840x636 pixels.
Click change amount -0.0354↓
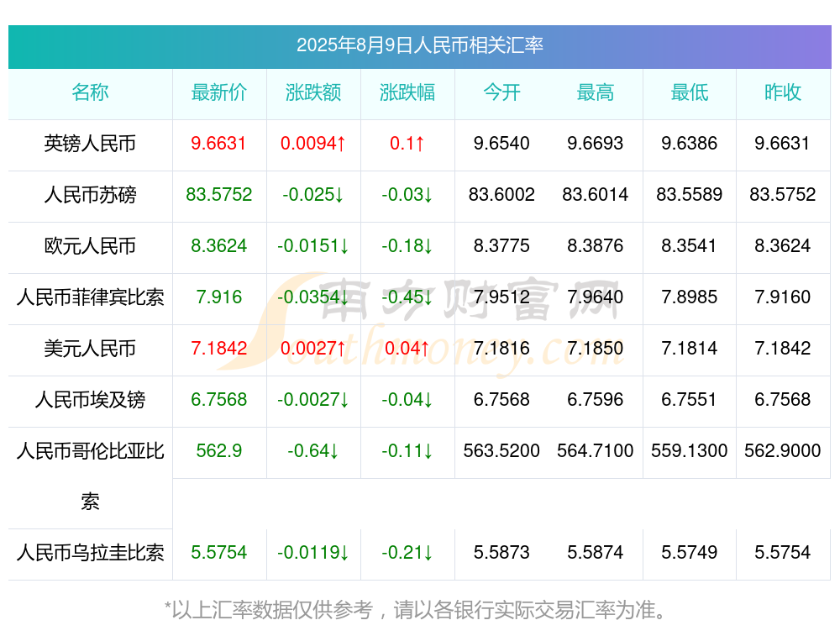tap(313, 297)
